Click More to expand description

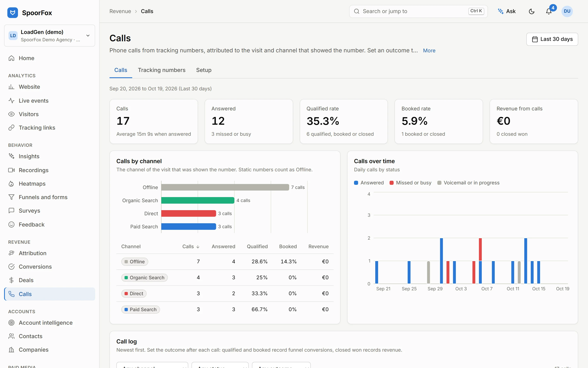[429, 51]
